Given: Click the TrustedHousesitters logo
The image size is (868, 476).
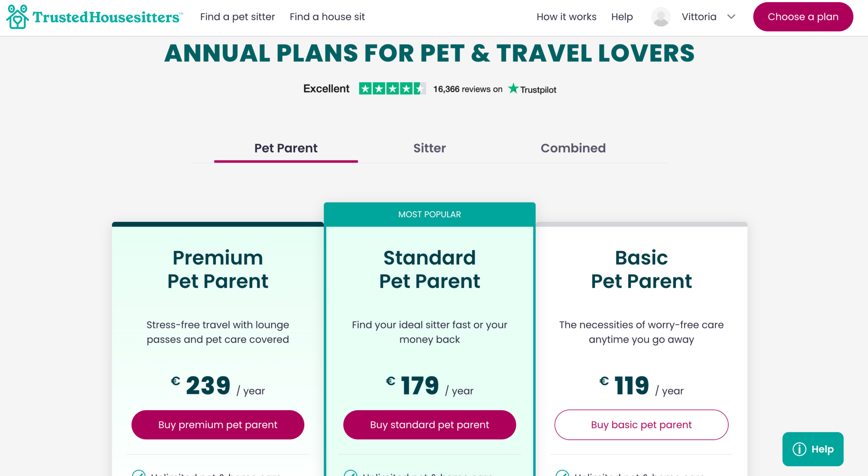Looking at the screenshot, I should point(93,17).
